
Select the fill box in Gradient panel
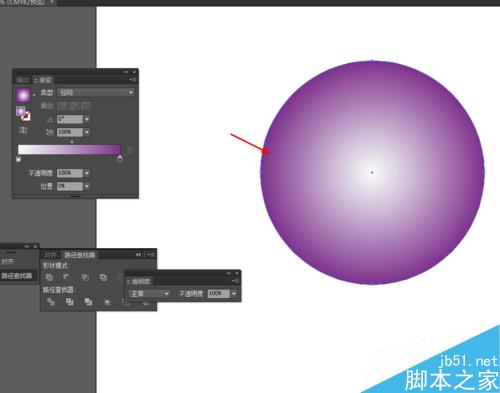click(21, 111)
